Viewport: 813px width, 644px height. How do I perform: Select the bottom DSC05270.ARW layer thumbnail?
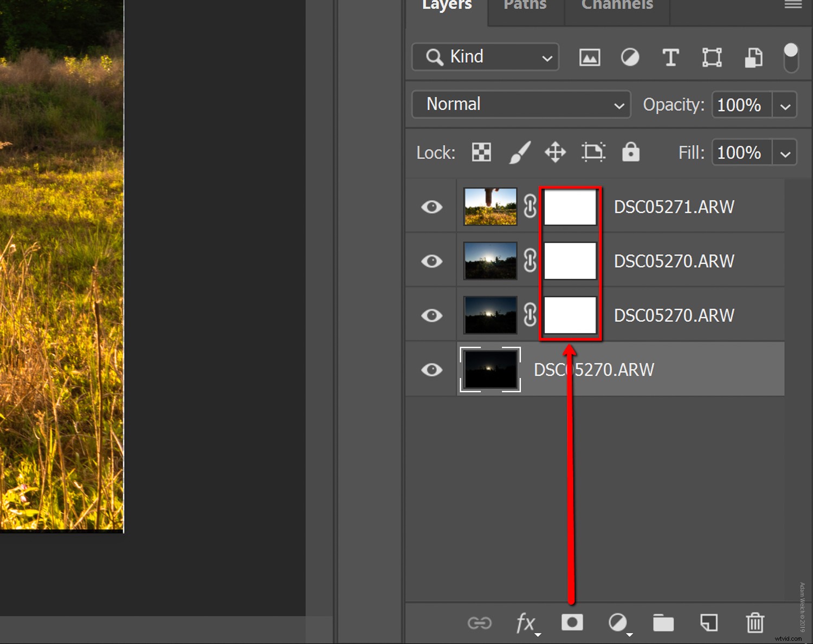[489, 369]
